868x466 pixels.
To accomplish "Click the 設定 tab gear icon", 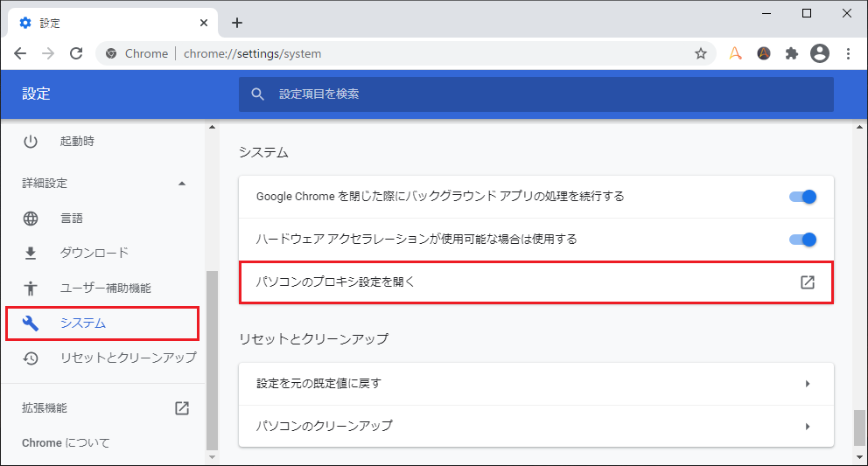I will tap(25, 23).
